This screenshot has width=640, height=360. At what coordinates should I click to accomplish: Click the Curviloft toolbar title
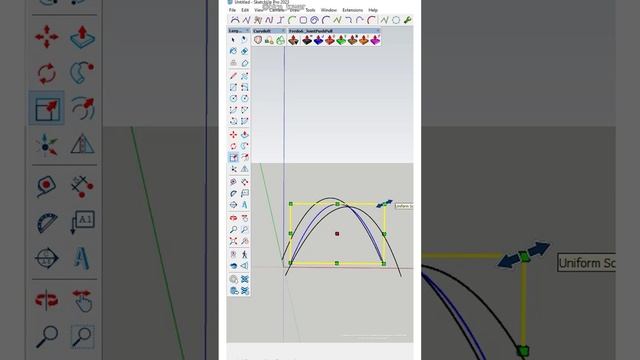click(x=262, y=31)
